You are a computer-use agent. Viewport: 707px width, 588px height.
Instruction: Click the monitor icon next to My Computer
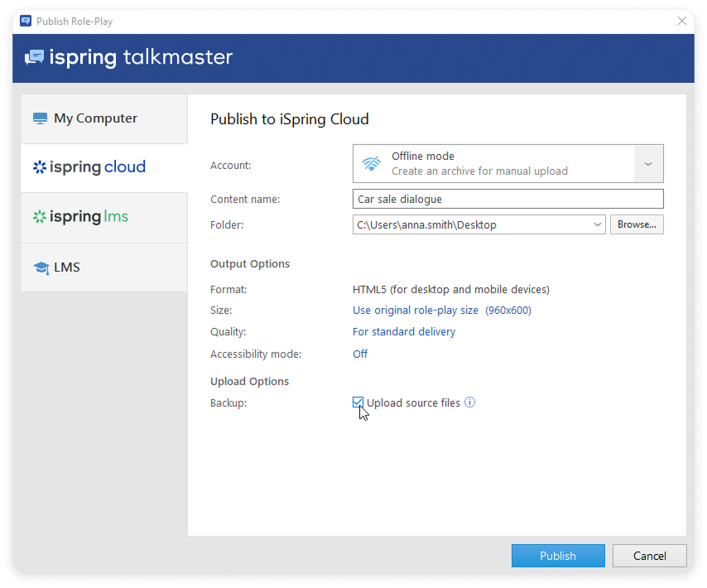coord(40,118)
